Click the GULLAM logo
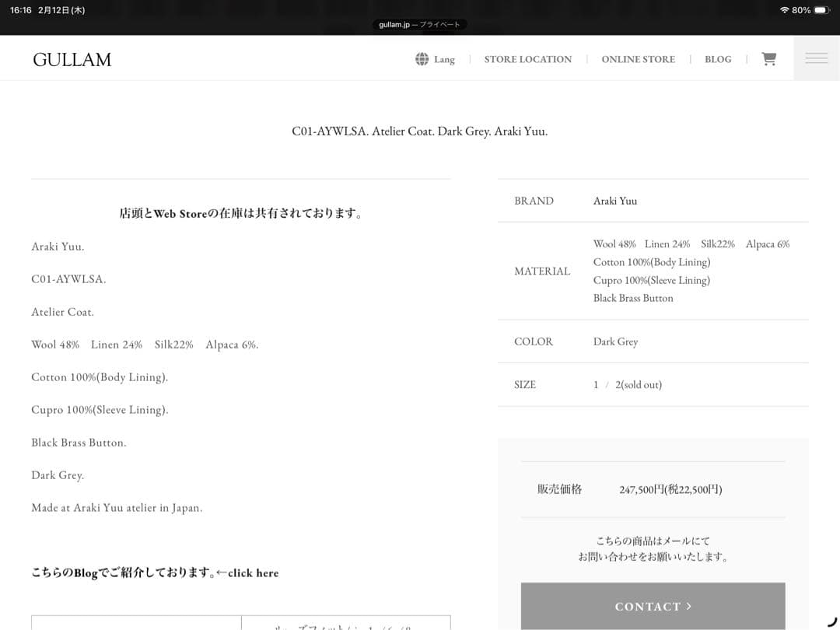Viewport: 840px width, 630px height. (72, 59)
